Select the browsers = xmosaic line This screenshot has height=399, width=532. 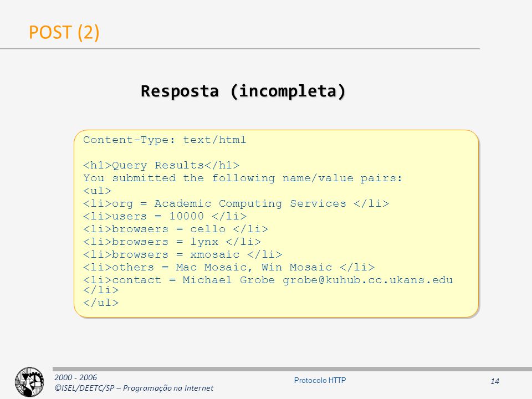point(182,254)
